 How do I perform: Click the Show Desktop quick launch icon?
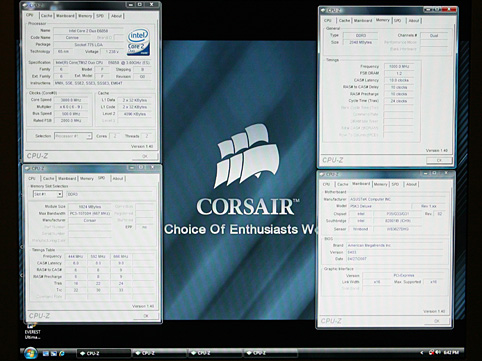[x=46, y=353]
